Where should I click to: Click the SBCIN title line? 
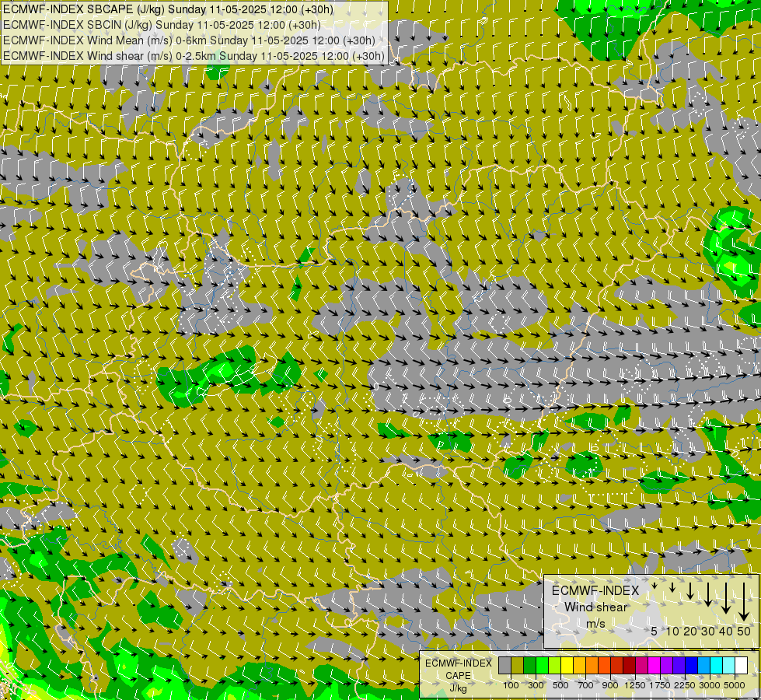(162, 25)
